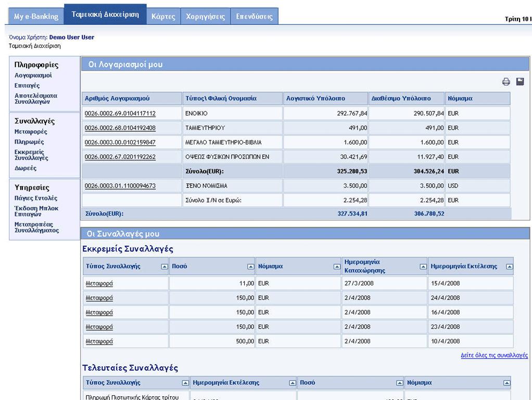Save the accounts list via diskette icon
Screen dimensions: 532x400
(520, 81)
